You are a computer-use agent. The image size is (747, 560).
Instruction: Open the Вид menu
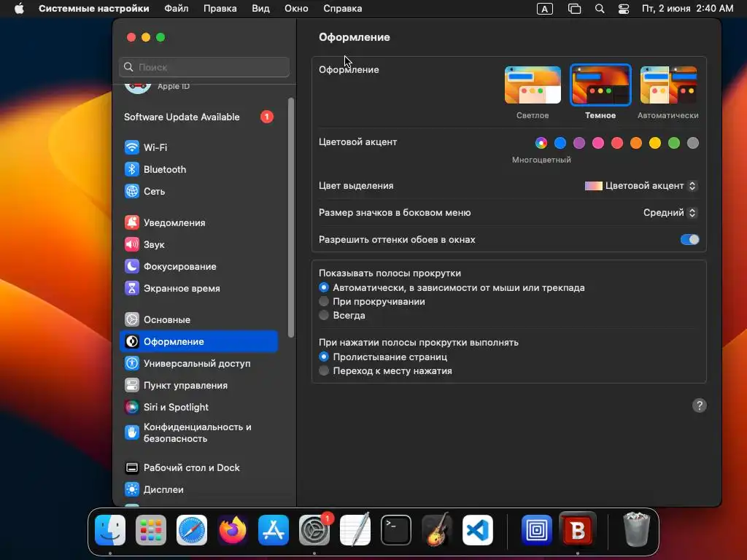coord(260,9)
